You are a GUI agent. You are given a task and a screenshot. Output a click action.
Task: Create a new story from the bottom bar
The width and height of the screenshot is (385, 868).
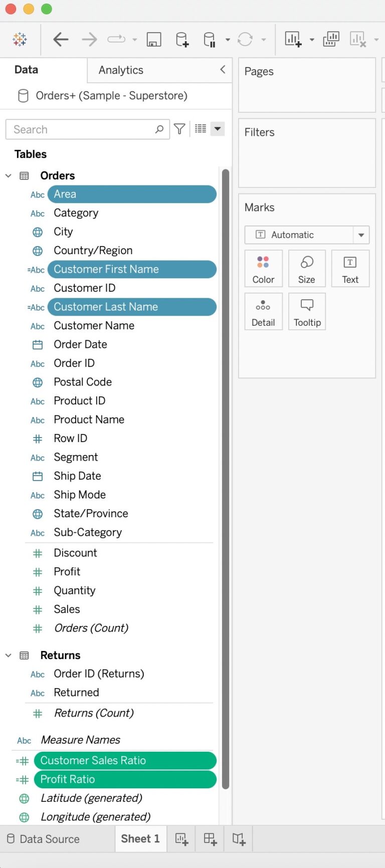click(x=238, y=839)
